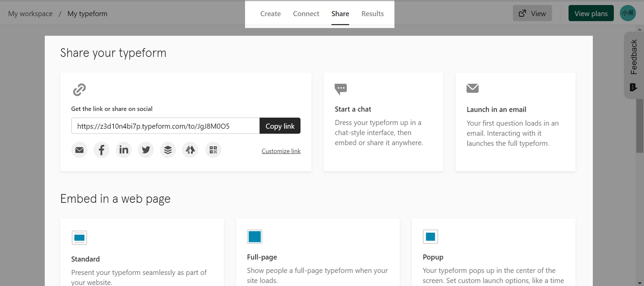
Task: Share via Buffer stack icon
Action: click(x=168, y=150)
